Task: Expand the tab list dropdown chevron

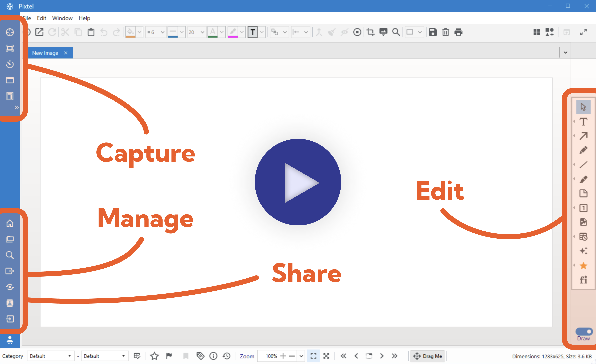Action: [565, 52]
